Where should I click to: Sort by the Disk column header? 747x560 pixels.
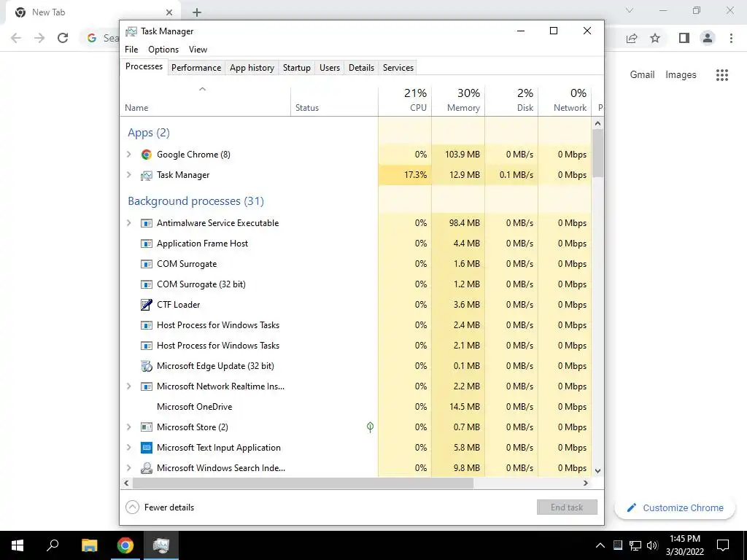point(511,101)
